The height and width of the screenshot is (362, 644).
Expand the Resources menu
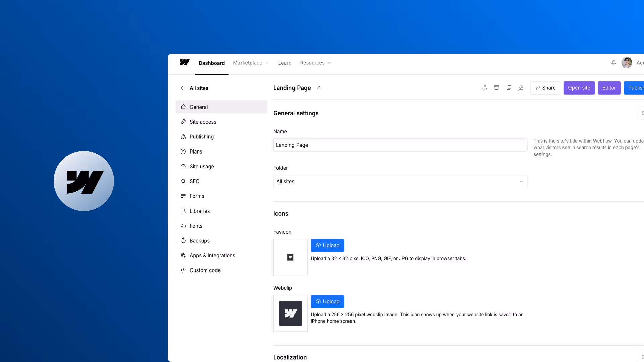tap(315, 63)
